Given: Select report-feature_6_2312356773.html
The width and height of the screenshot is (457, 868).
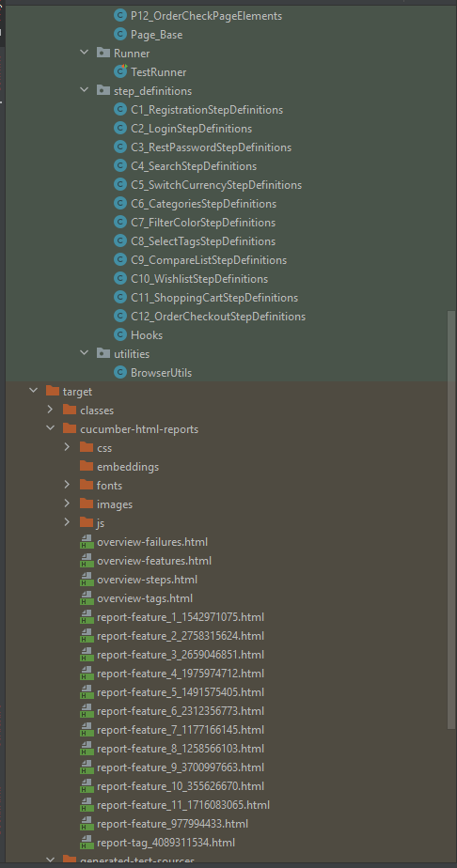Looking at the screenshot, I should (x=181, y=711).
